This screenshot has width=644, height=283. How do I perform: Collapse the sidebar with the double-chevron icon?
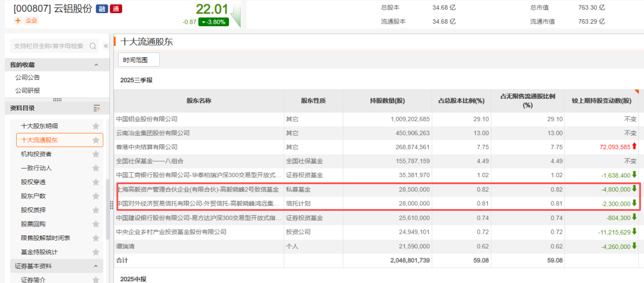106,46
